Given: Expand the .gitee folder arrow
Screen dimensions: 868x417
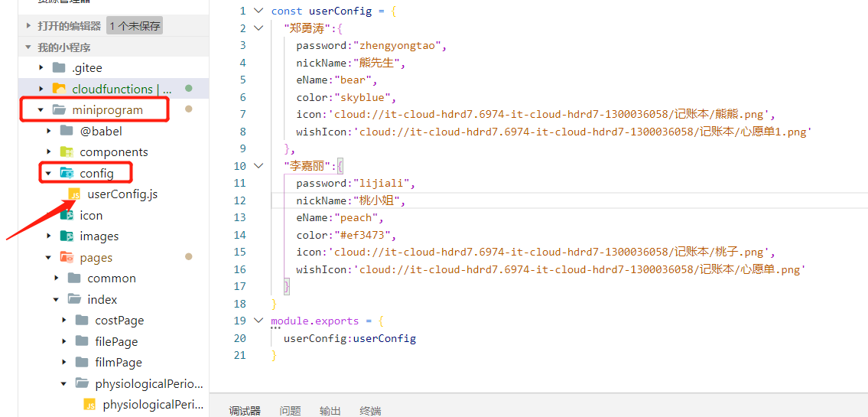Looking at the screenshot, I should (41, 68).
